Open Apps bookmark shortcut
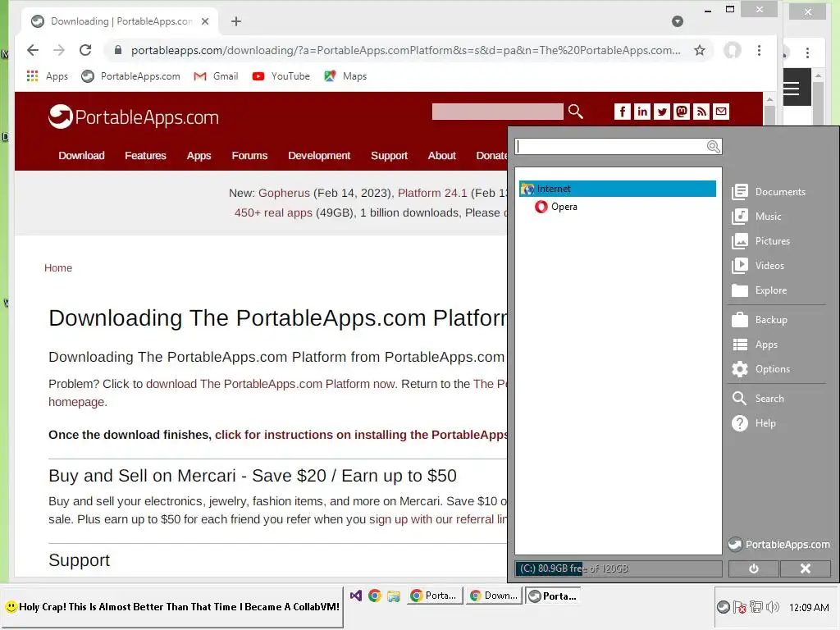The image size is (840, 630). pyautogui.click(x=48, y=76)
